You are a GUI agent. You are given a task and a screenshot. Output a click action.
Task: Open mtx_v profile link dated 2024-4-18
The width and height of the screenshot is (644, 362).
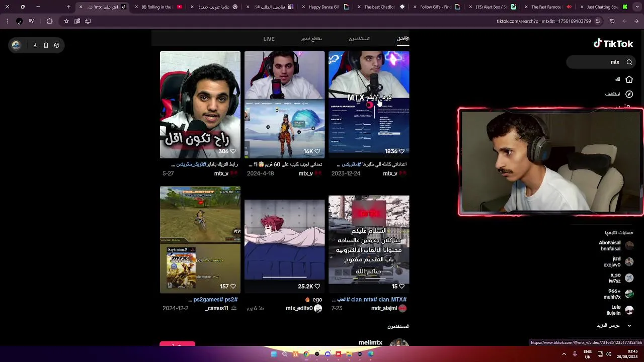pyautogui.click(x=305, y=173)
